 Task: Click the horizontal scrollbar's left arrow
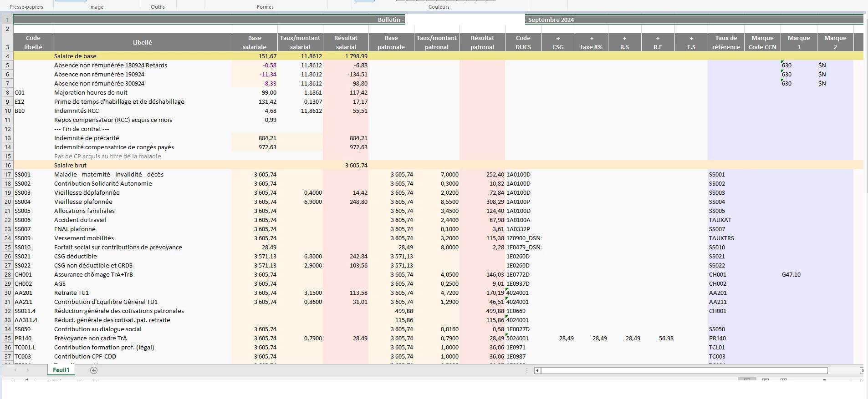(x=537, y=371)
